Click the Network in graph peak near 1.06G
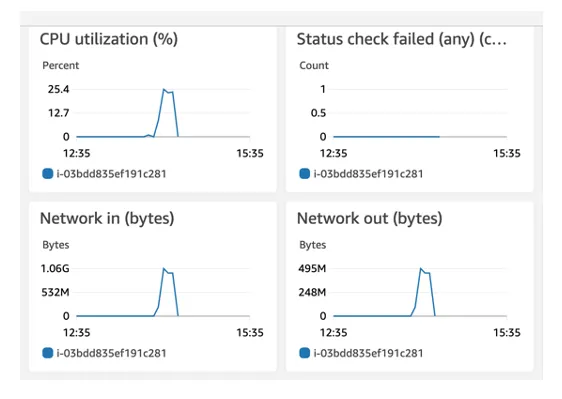The image size is (562, 399). point(164,268)
